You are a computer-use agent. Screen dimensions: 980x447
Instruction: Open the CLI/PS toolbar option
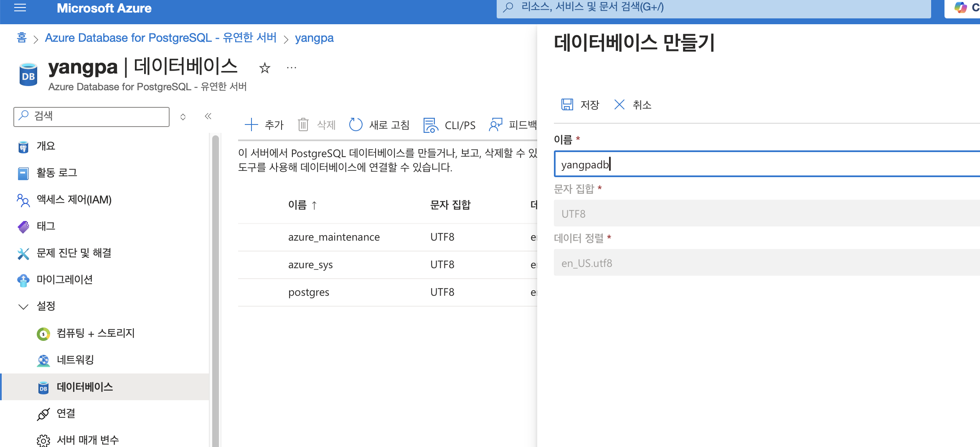(449, 125)
